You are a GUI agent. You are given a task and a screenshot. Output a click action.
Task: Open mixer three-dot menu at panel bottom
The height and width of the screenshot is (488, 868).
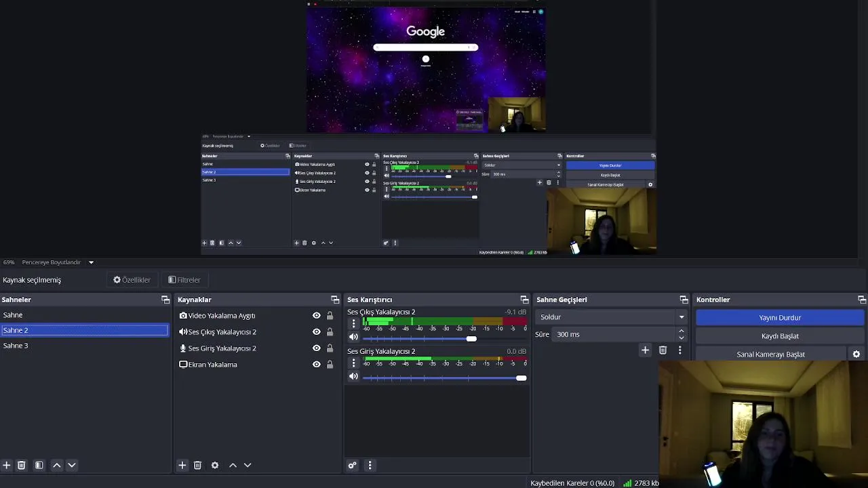pos(370,465)
